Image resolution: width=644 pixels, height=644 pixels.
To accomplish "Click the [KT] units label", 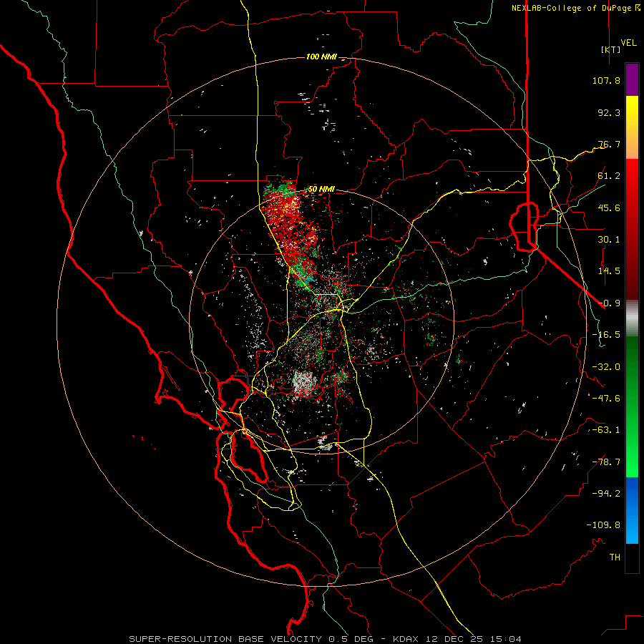I will [611, 49].
